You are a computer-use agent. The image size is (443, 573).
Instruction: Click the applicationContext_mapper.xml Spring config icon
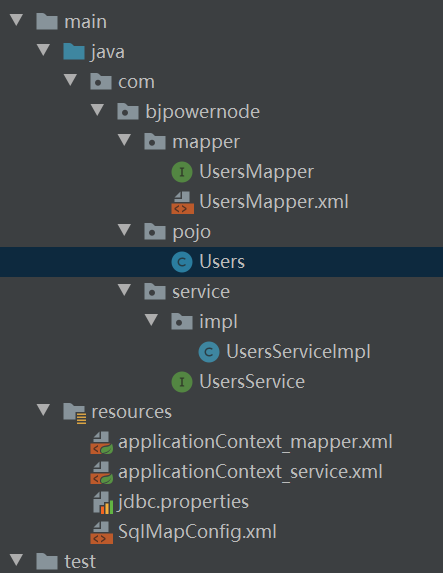pos(101,443)
